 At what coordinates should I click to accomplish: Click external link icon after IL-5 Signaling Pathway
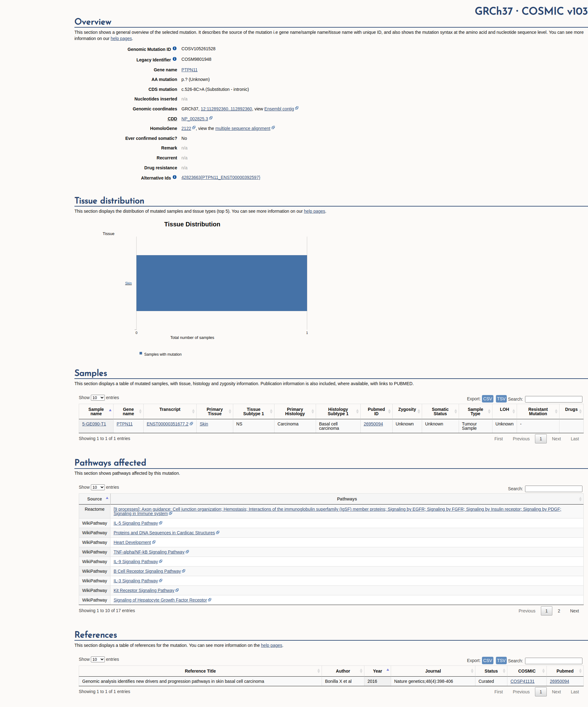[x=161, y=523]
